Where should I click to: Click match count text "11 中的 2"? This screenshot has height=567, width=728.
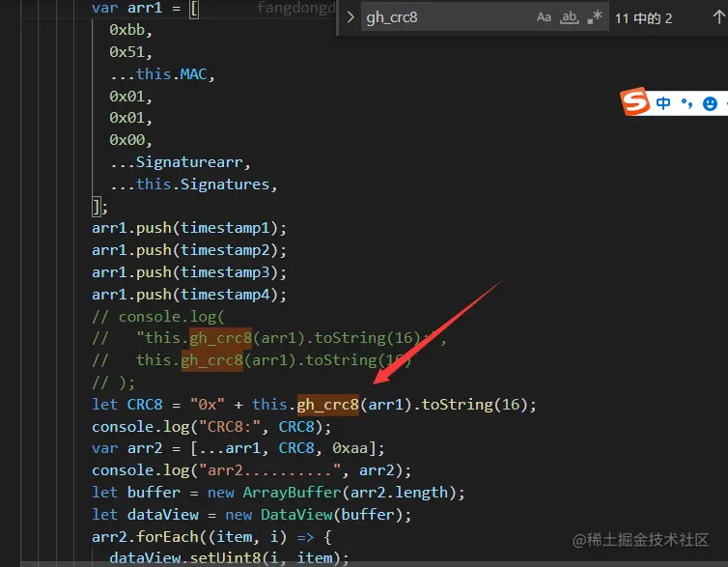click(x=643, y=18)
